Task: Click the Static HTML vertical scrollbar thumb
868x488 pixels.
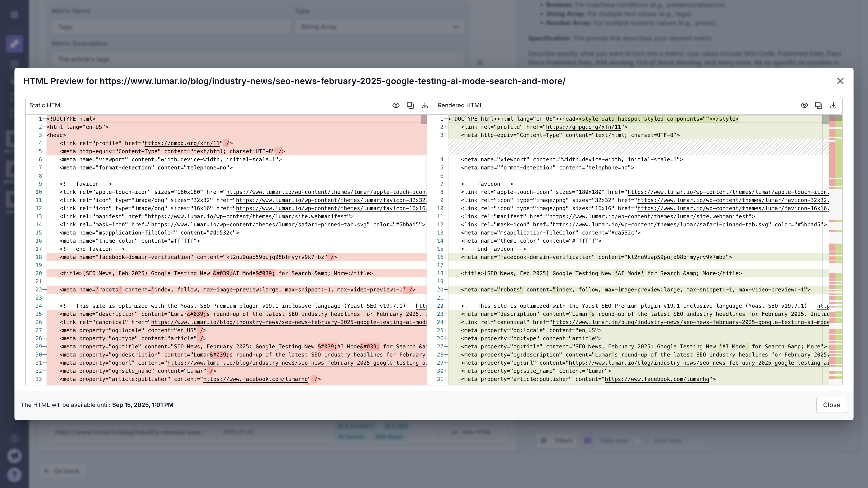Action: pos(424,119)
